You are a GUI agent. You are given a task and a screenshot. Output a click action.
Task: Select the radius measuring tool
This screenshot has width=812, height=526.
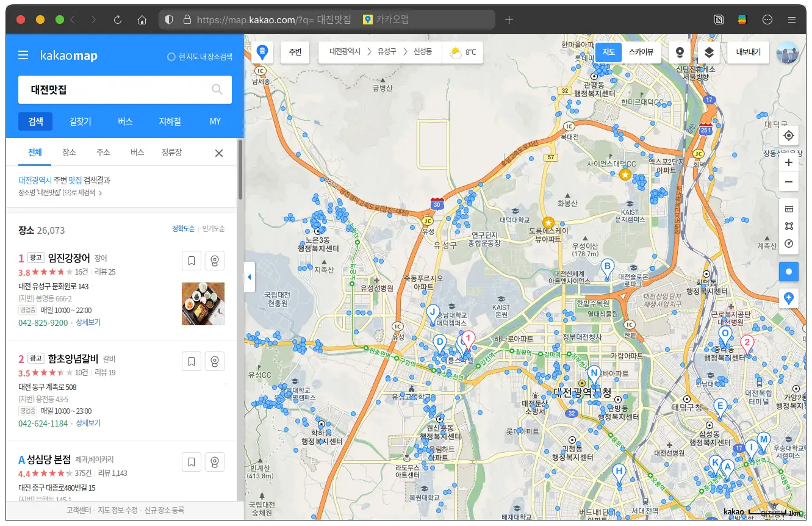[789, 244]
